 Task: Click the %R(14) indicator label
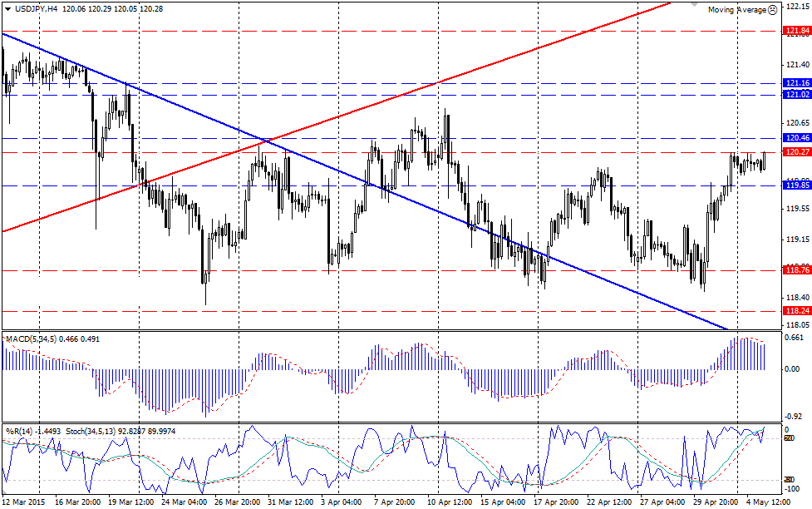click(18, 431)
